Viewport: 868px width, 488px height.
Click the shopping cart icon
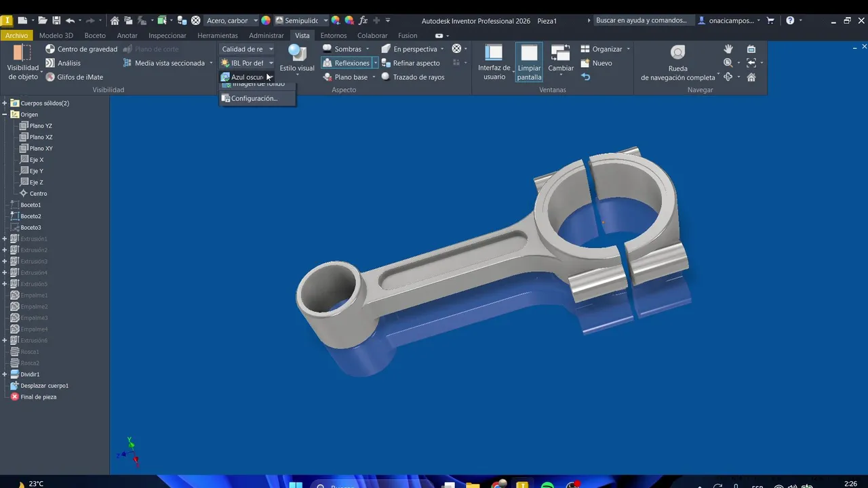pyautogui.click(x=772, y=20)
